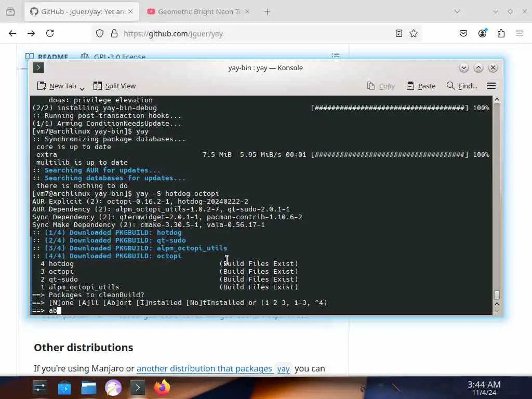
Task: Click the 'yay' code link
Action: click(x=283, y=369)
